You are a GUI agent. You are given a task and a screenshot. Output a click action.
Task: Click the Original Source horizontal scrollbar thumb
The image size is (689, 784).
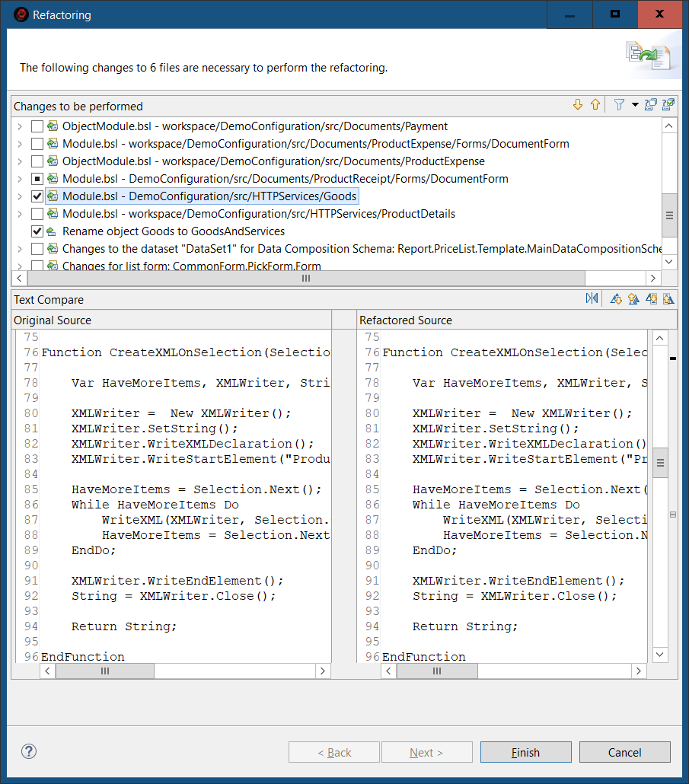coord(105,671)
